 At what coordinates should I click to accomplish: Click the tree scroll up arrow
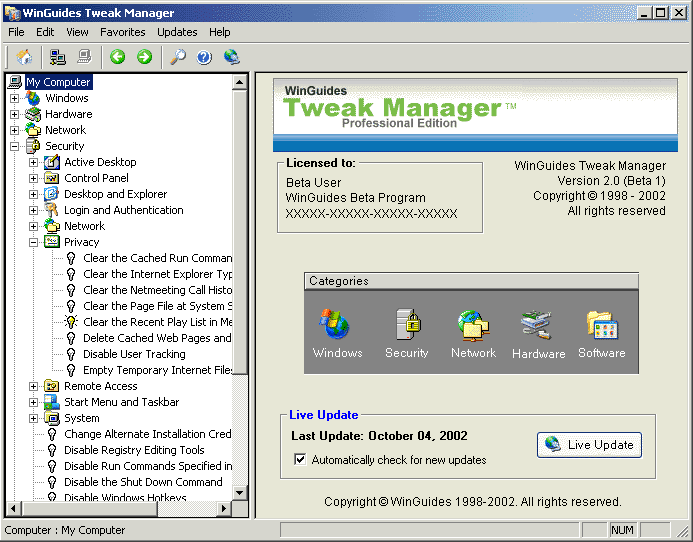tap(240, 82)
